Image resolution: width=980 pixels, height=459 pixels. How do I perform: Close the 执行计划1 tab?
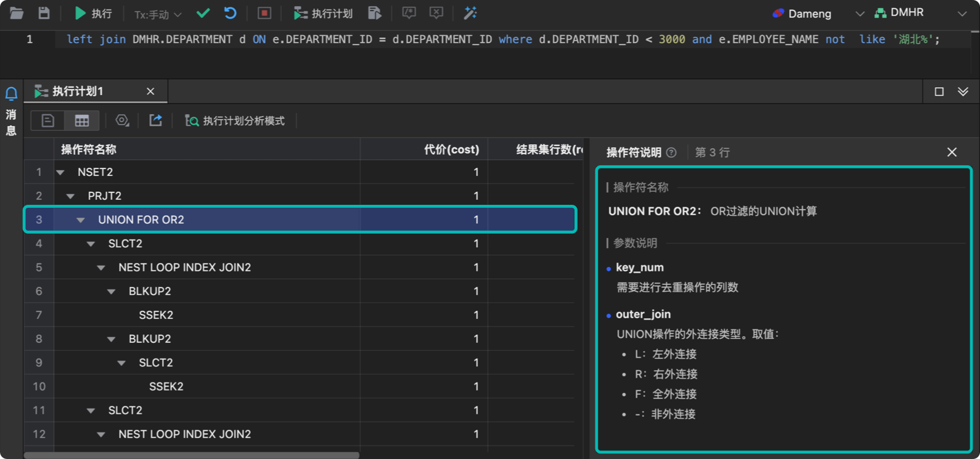(150, 91)
